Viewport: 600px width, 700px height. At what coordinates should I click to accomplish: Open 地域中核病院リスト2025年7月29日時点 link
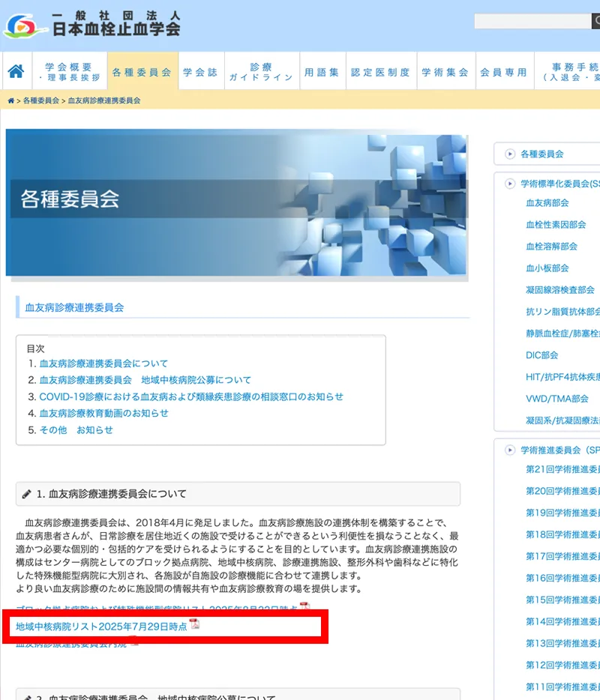pos(101,627)
